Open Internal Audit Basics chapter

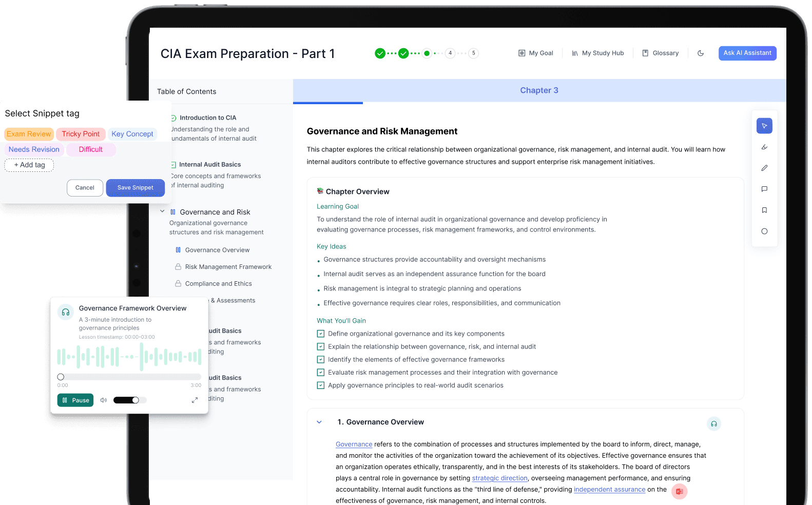click(x=210, y=165)
